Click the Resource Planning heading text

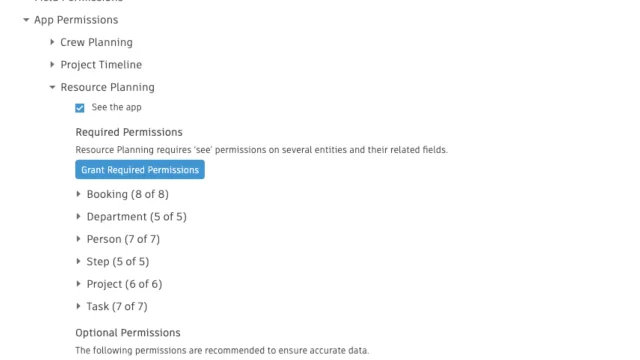pos(108,87)
